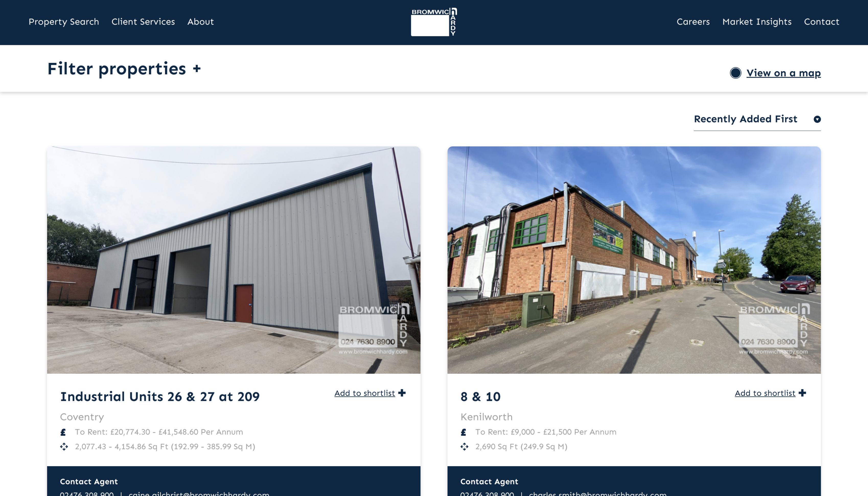Open the Market Insights page
Viewport: 868px width, 496px height.
click(757, 22)
